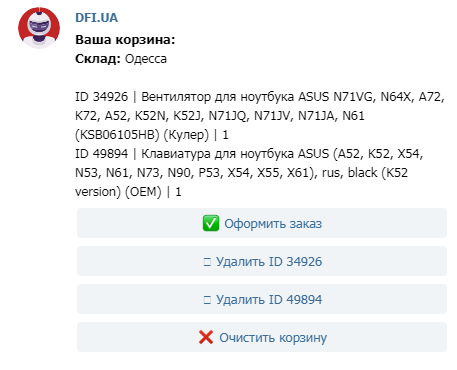Click the Ваша корзина: heading text
The width and height of the screenshot is (457, 370).
(125, 40)
